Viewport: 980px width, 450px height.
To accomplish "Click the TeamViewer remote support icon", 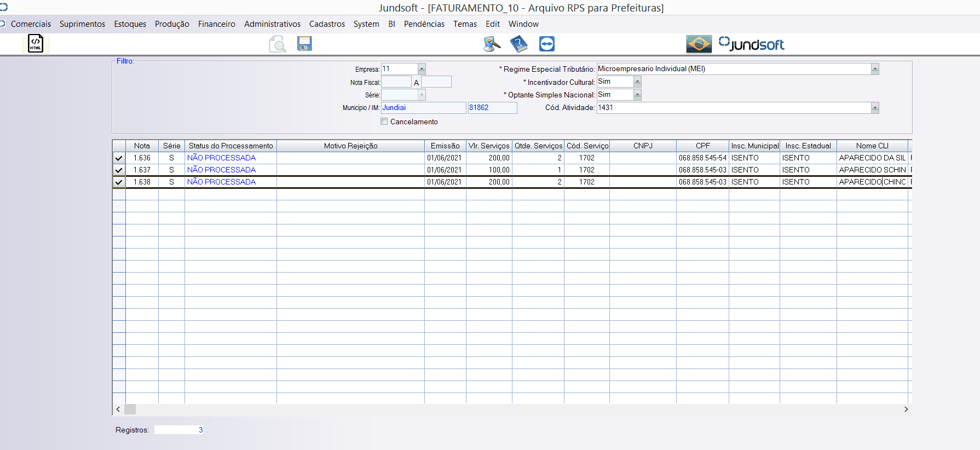I will pos(547,44).
